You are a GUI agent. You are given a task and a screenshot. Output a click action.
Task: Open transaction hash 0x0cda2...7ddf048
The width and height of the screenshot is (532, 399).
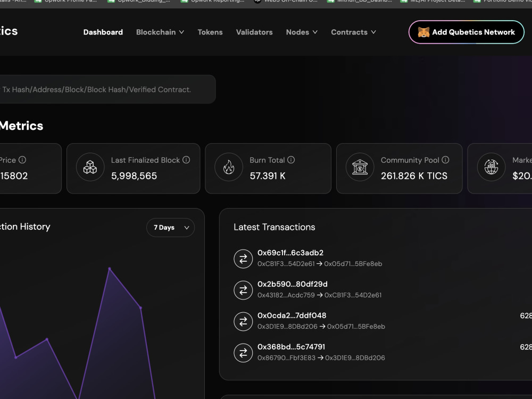(292, 315)
